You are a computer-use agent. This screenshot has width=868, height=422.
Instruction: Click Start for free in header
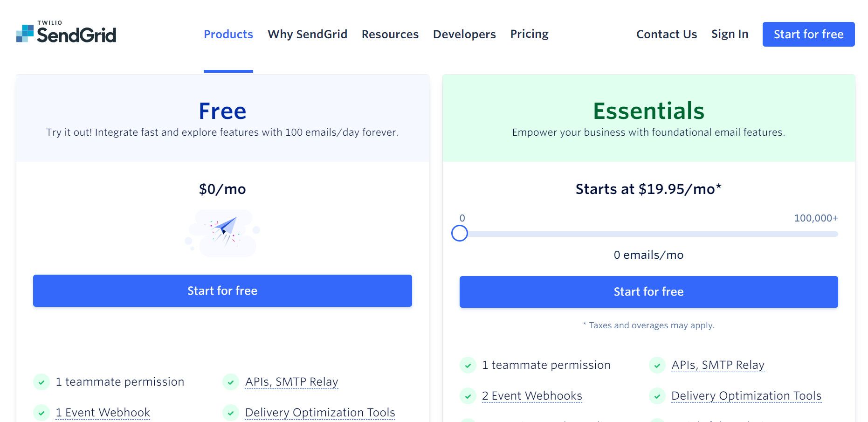[808, 35]
